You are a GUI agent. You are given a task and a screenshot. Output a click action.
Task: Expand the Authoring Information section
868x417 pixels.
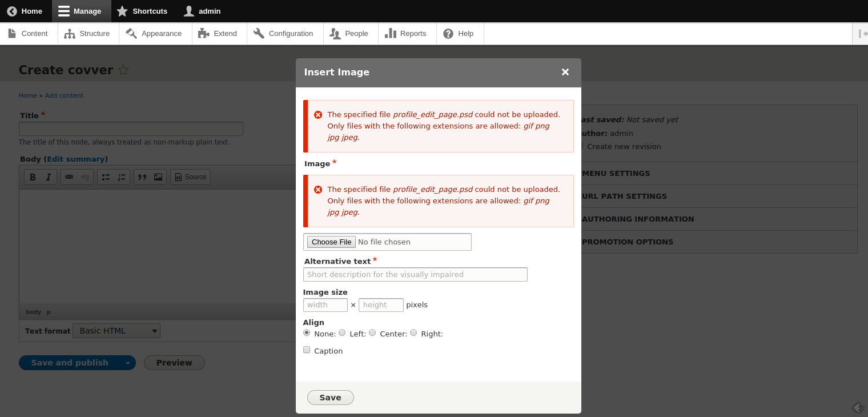[718, 219]
